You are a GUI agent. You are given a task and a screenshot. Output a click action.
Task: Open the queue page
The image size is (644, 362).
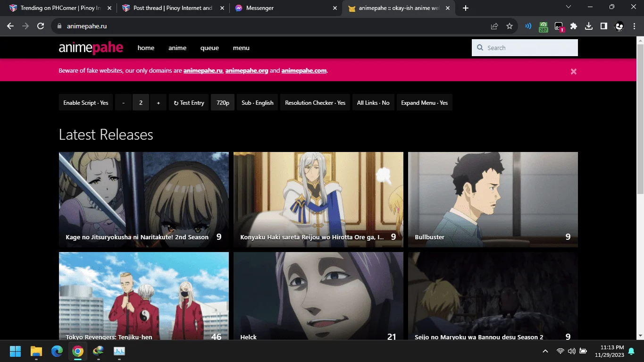pyautogui.click(x=209, y=48)
